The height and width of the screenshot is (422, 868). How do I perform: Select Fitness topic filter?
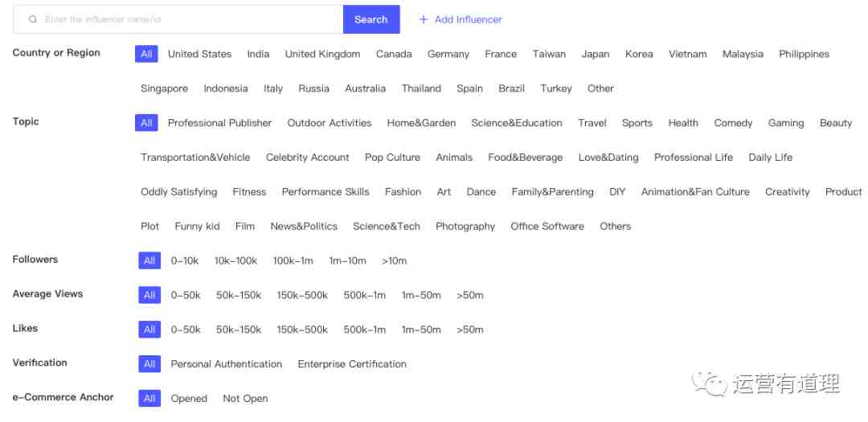coord(249,191)
